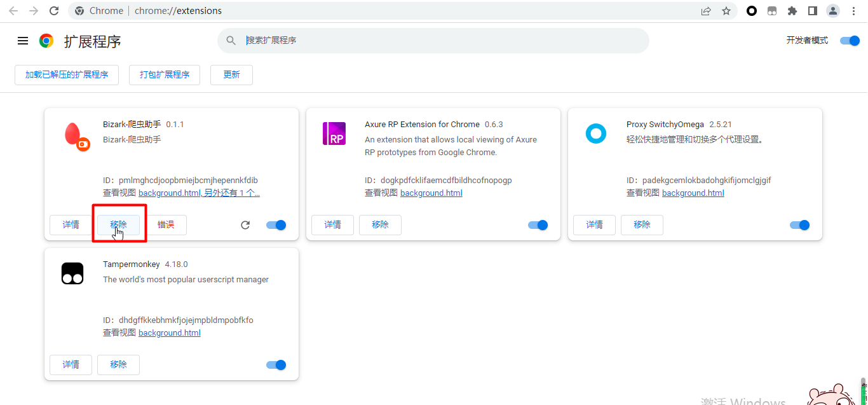Disable the Axure RP extension

point(538,225)
